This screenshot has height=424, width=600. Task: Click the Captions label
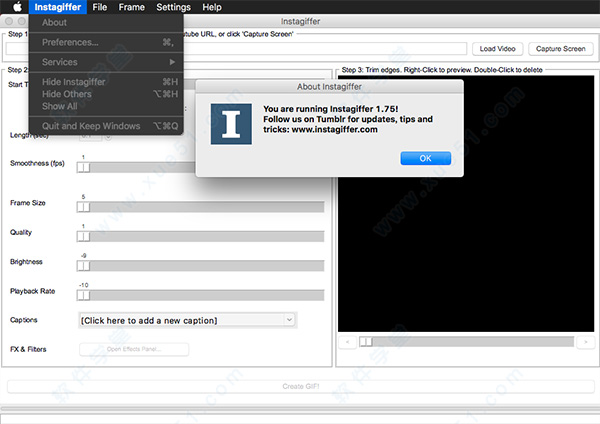tap(24, 320)
